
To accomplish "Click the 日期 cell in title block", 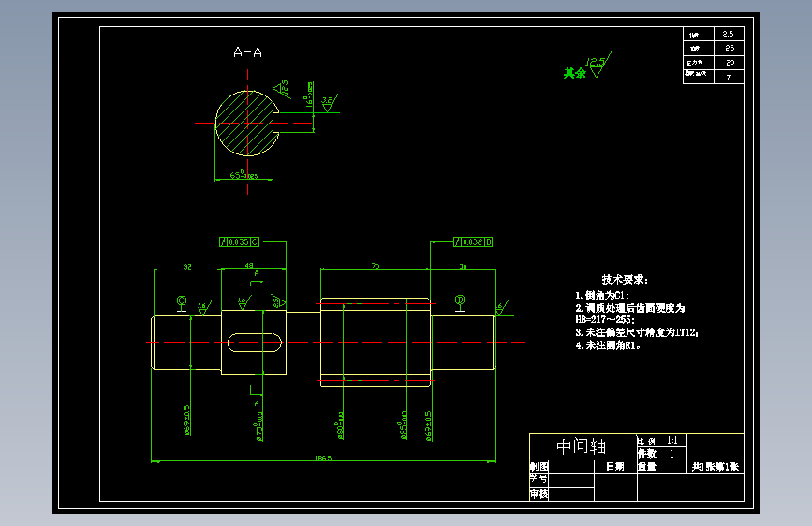I will [615, 466].
